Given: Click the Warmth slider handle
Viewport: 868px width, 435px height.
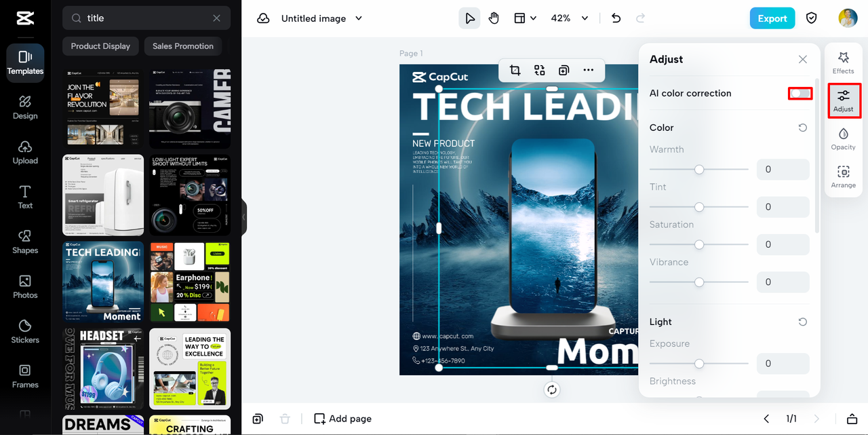Looking at the screenshot, I should click(699, 170).
